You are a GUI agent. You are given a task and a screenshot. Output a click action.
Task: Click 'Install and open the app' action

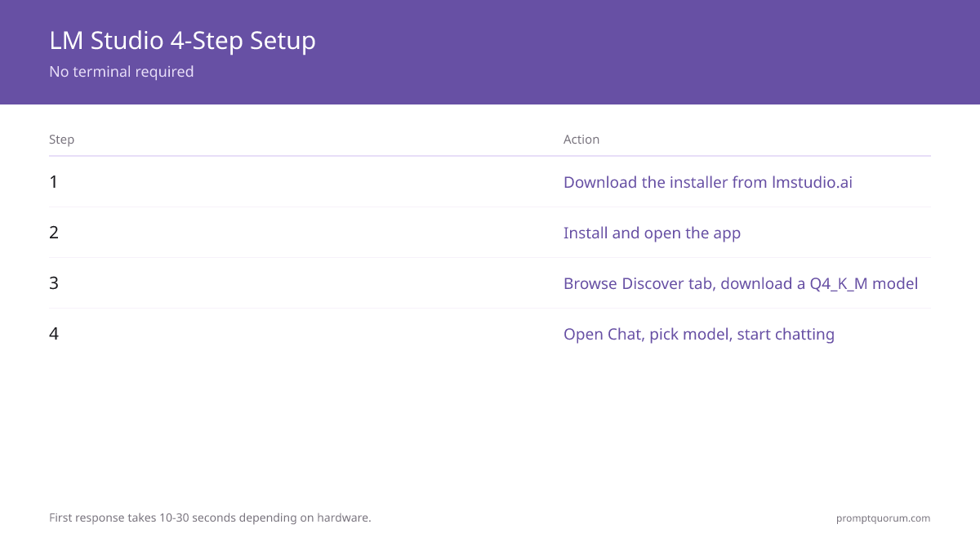[652, 233]
